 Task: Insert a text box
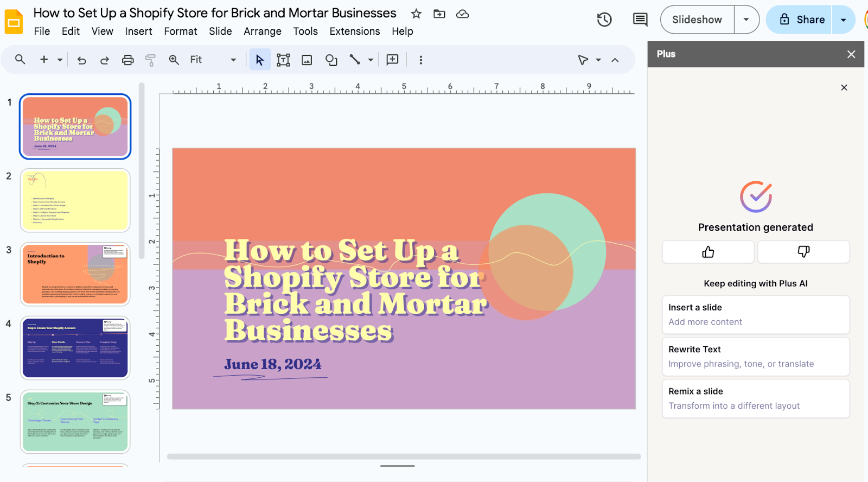[x=283, y=60]
